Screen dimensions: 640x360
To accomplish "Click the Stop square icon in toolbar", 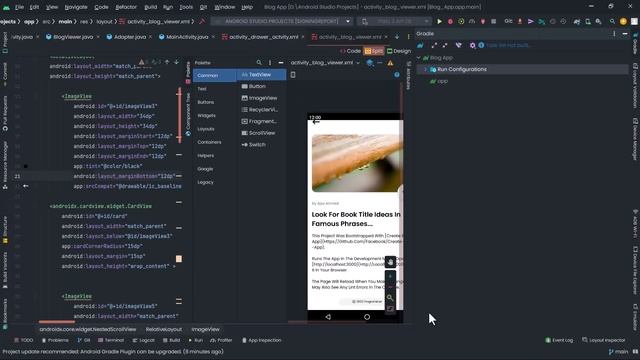I will [493, 21].
